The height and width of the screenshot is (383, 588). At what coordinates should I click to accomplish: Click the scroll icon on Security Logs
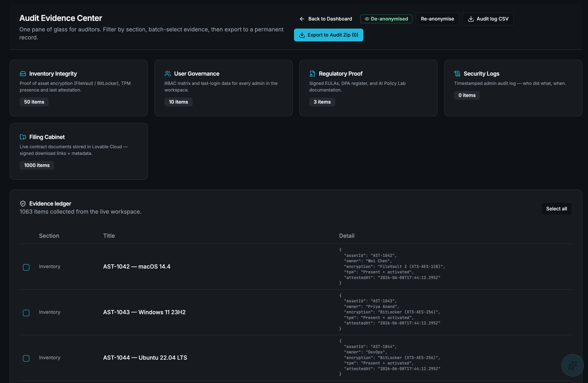coord(457,74)
